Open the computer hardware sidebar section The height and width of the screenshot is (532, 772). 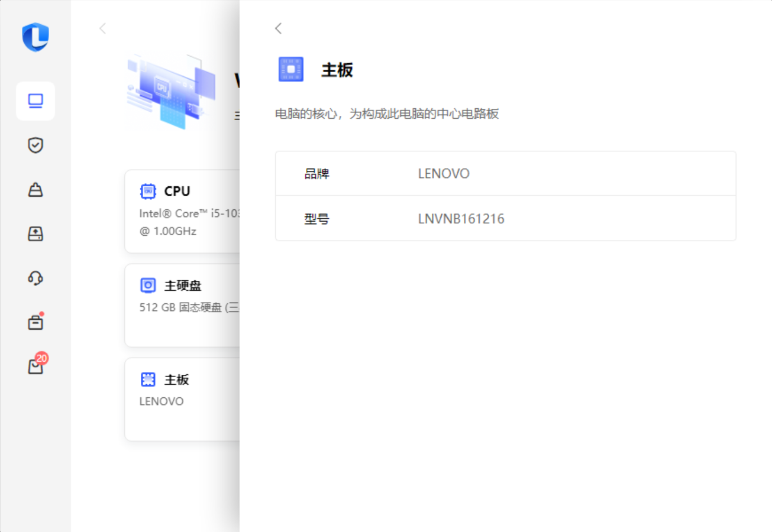pos(35,101)
